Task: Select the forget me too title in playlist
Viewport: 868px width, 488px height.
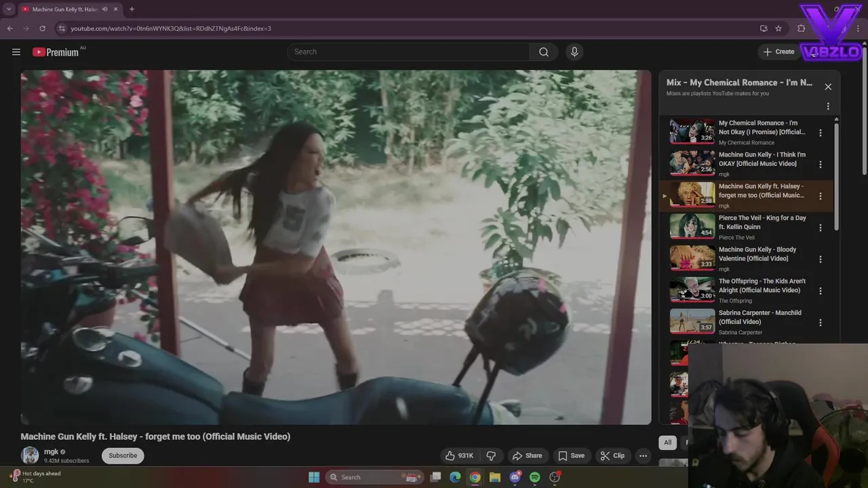Action: pyautogui.click(x=762, y=190)
